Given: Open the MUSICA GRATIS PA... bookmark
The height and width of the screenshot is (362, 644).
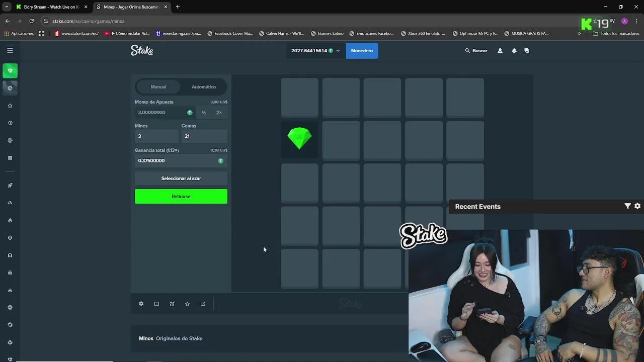Looking at the screenshot, I should 526,34.
